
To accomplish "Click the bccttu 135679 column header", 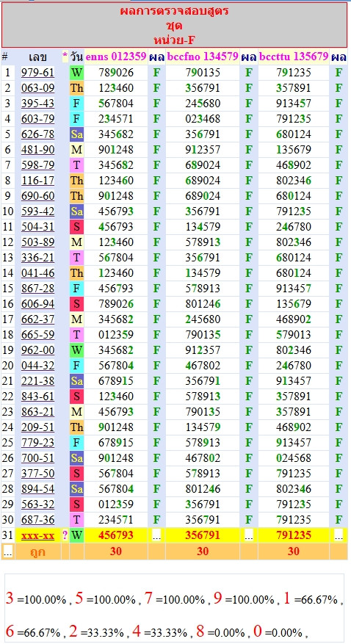I will pos(294,57).
